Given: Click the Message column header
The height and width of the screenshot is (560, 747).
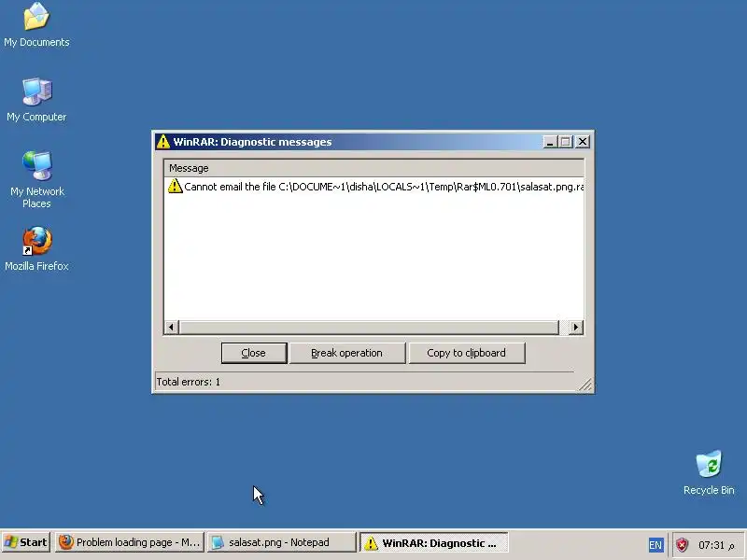Looking at the screenshot, I should click(374, 168).
